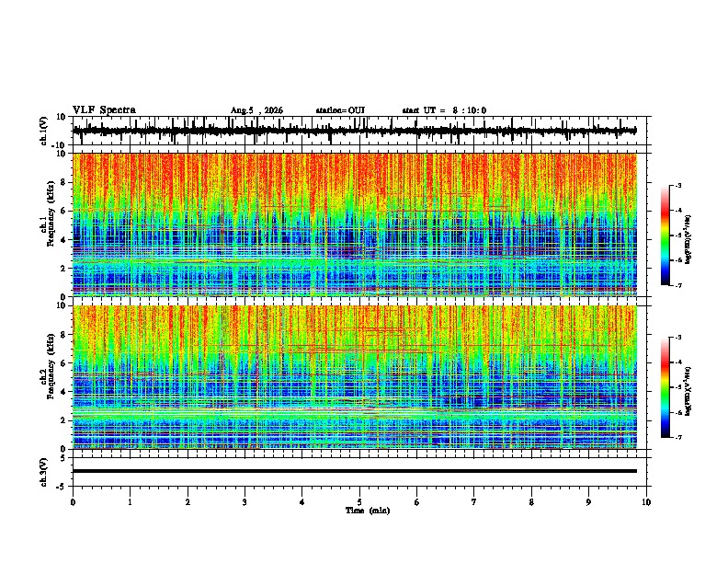
Task: Click the "10" tick on the time axis
Action: click(646, 502)
